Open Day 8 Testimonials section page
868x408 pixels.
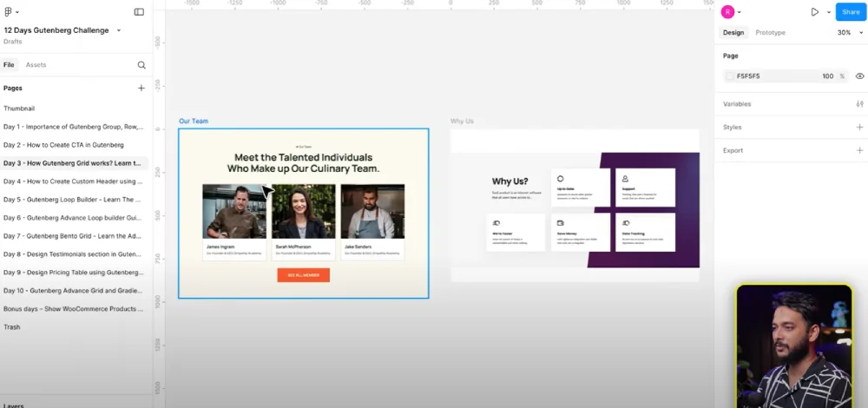click(74, 254)
